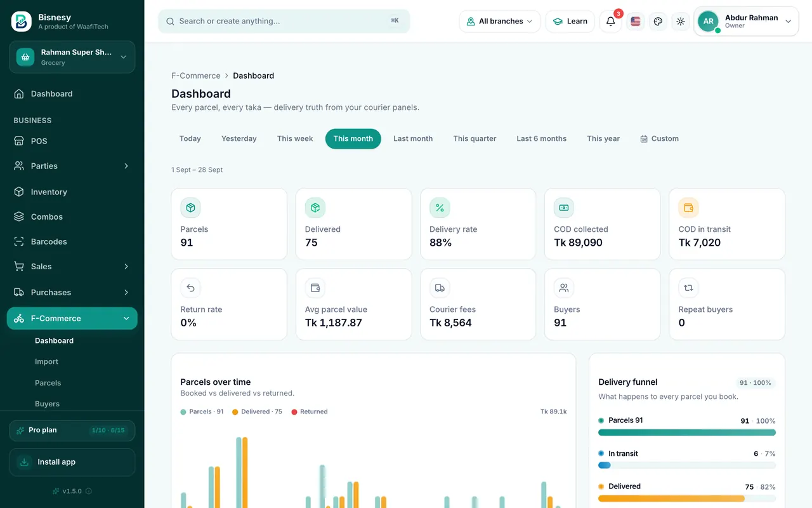Click the Bisnesy logo icon
This screenshot has width=812, height=508.
click(x=21, y=21)
